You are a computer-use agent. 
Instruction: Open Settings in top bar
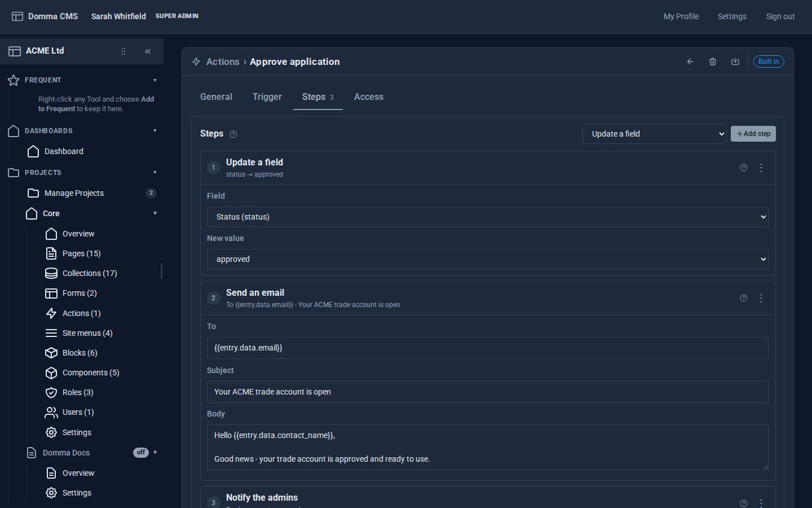pos(732,16)
